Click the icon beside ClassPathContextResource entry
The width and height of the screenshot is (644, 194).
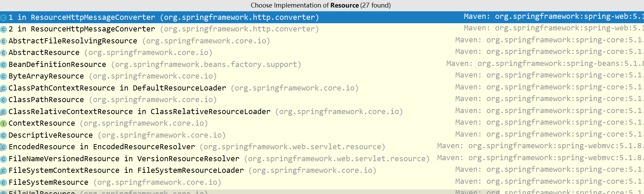[3, 88]
